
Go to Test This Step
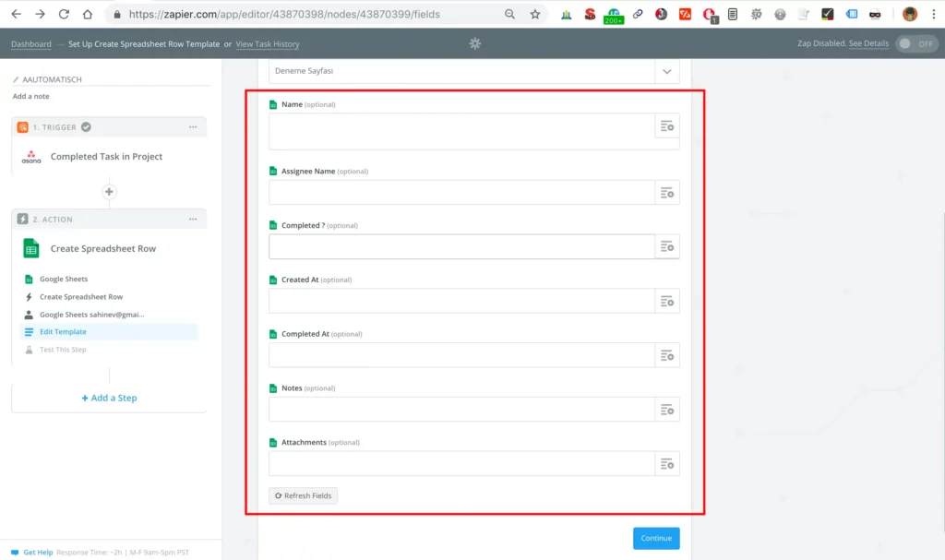point(63,350)
